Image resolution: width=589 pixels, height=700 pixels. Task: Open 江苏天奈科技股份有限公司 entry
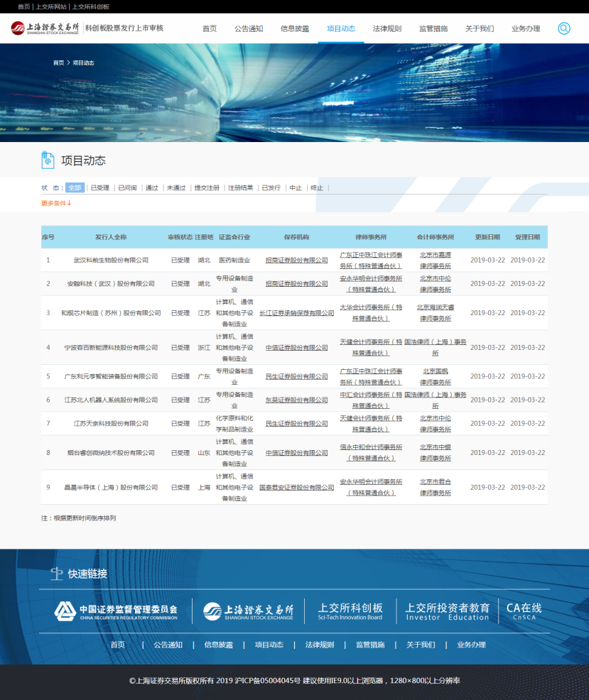tap(111, 424)
